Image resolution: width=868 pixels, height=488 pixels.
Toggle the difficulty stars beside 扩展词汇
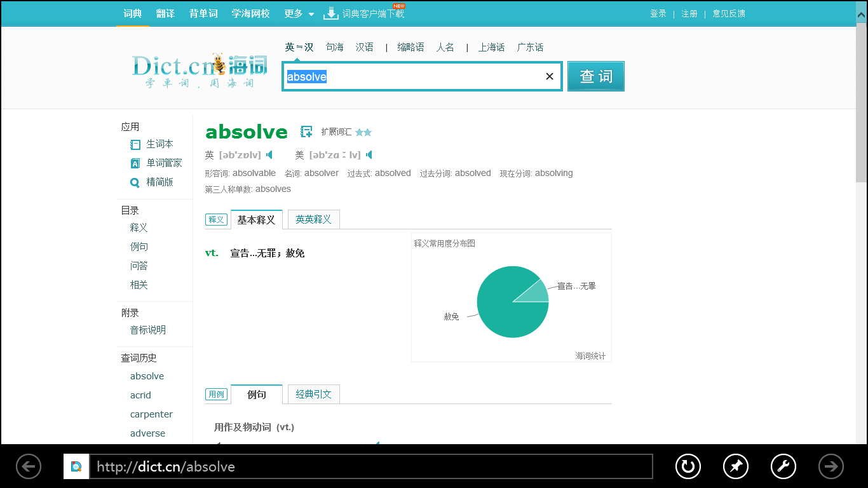tap(362, 132)
